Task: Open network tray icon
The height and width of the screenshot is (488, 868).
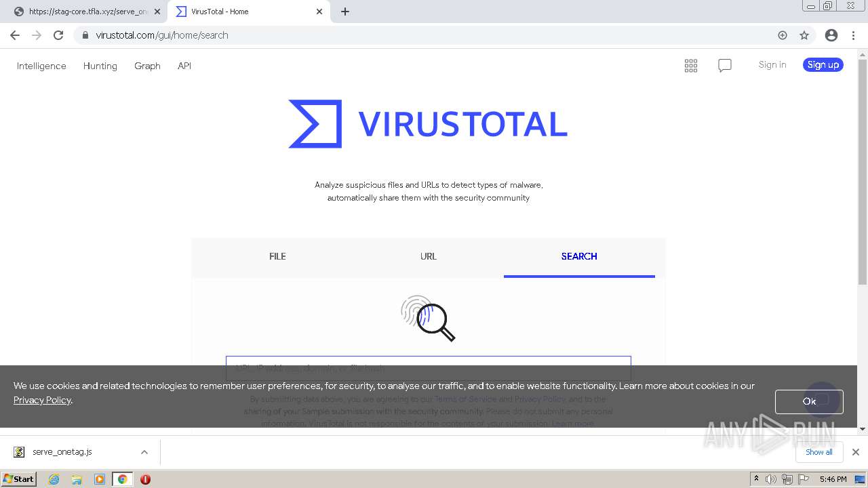Action: 787,479
